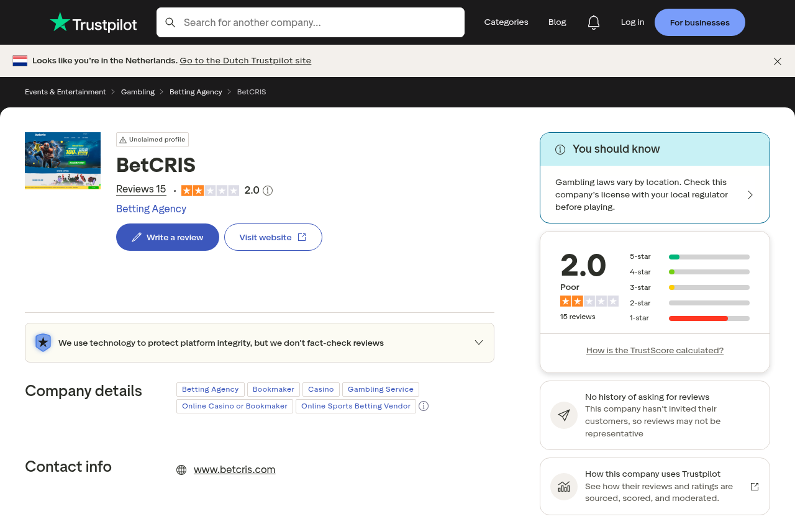Click the Trustpilot logo
The image size is (795, 532).
93,22
